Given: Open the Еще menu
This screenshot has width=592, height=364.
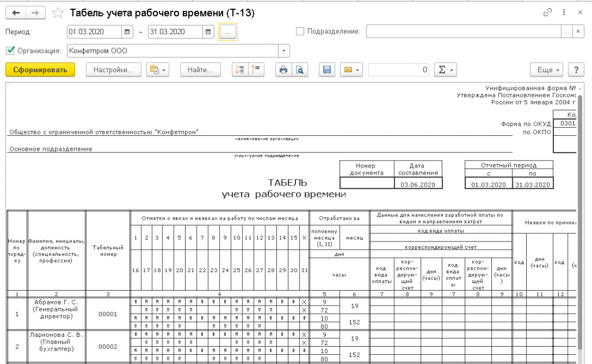Looking at the screenshot, I should tap(547, 70).
